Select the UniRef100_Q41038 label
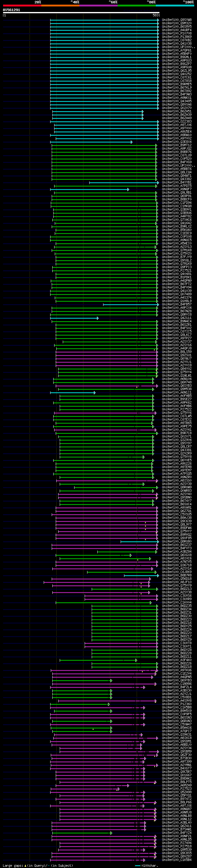The height and width of the screenshot is (868, 197). pos(177,43)
